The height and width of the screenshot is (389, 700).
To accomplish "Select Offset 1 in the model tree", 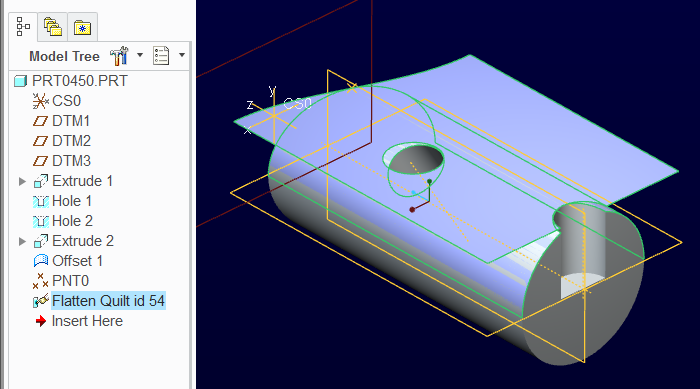I will tap(77, 261).
